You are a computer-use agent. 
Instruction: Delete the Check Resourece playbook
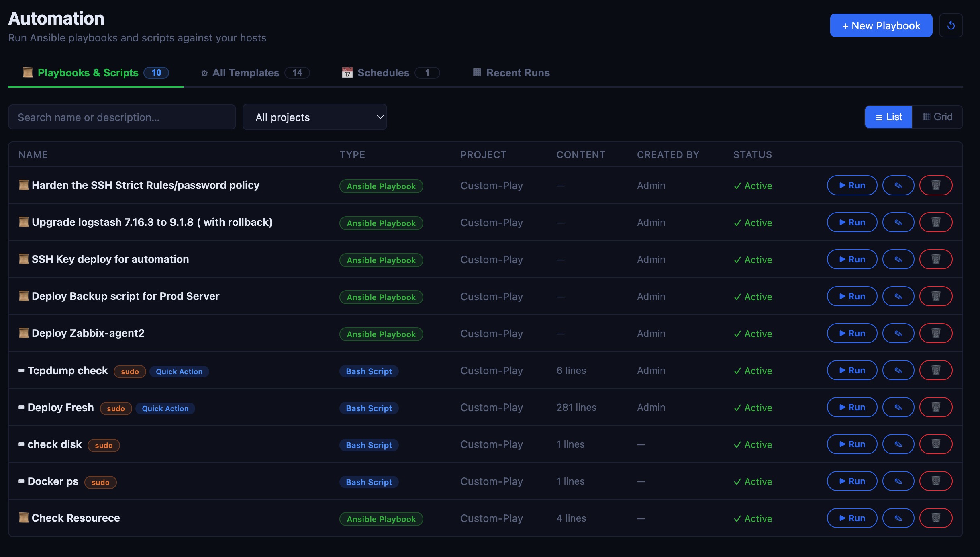tap(936, 518)
